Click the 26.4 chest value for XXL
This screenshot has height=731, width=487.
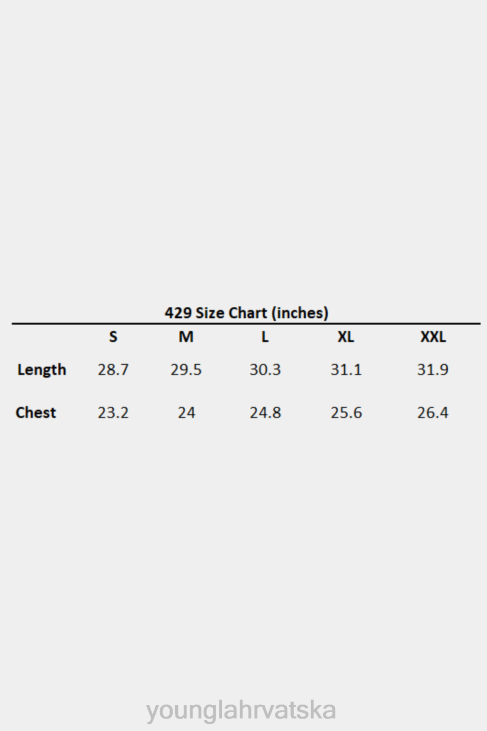[x=432, y=413]
